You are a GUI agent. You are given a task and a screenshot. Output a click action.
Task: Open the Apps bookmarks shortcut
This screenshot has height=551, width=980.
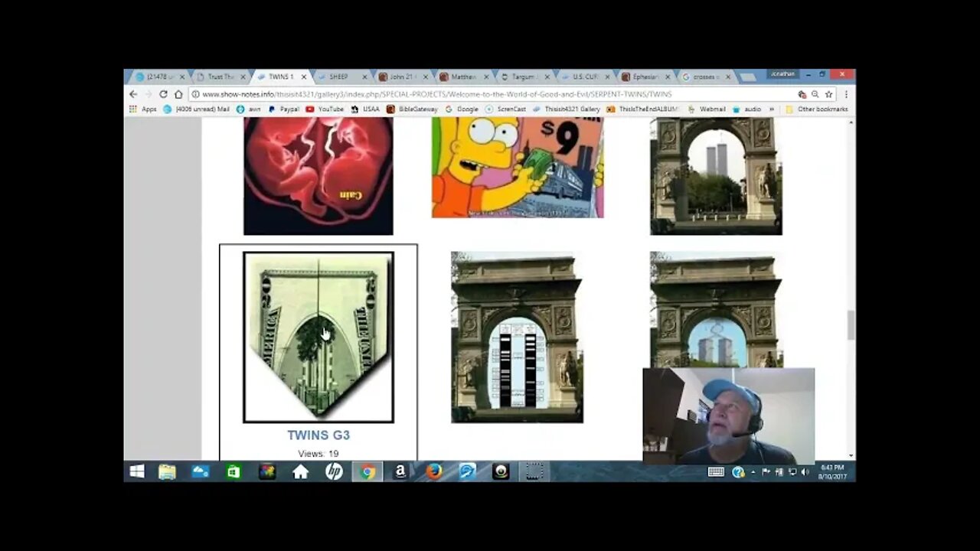coord(143,109)
